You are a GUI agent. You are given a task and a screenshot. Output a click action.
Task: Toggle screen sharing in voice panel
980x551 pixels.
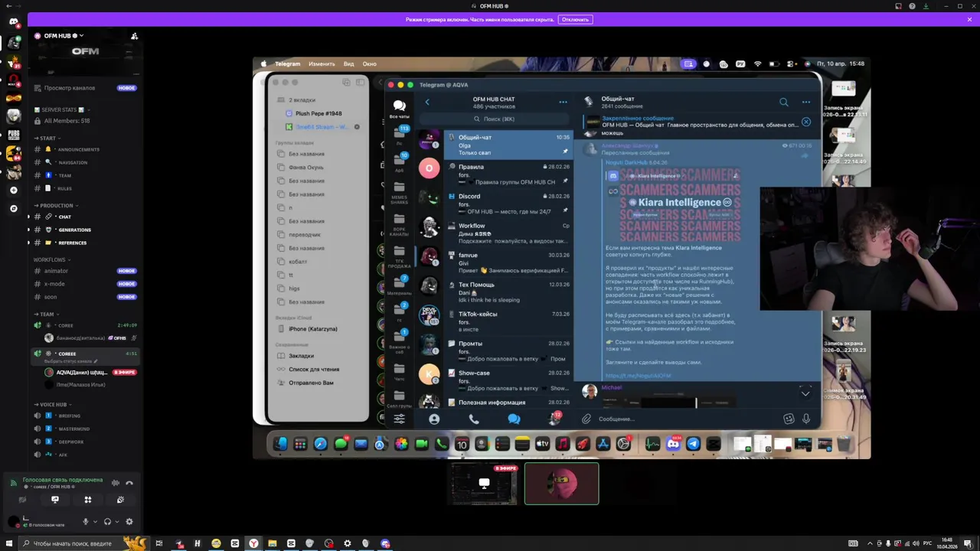(55, 500)
